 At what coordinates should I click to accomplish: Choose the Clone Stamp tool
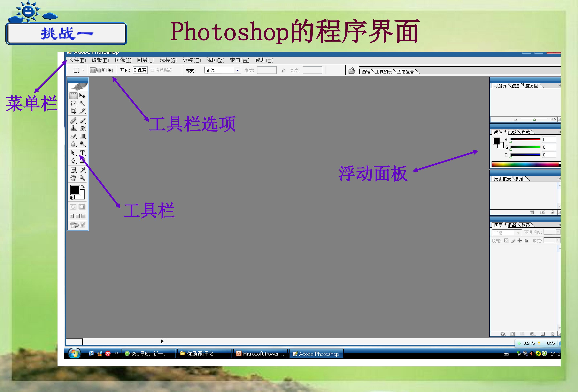pos(73,128)
